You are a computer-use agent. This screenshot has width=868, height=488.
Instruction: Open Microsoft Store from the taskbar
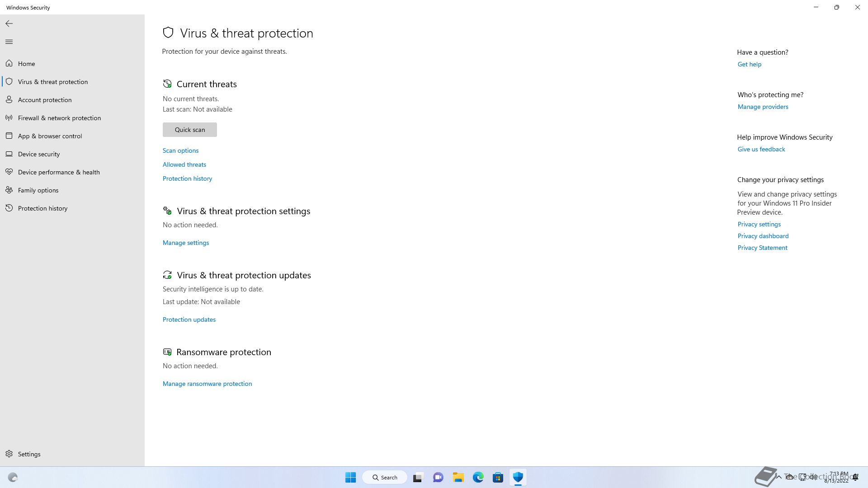pyautogui.click(x=498, y=477)
